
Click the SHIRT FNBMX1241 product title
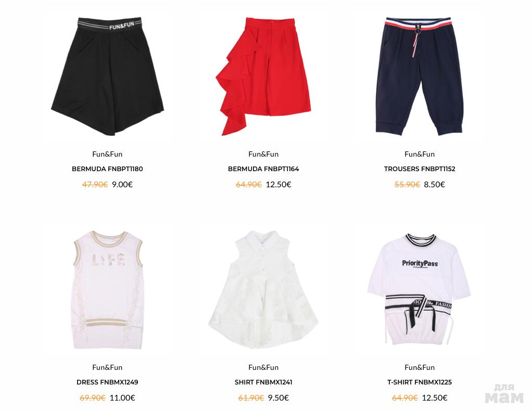coord(263,382)
